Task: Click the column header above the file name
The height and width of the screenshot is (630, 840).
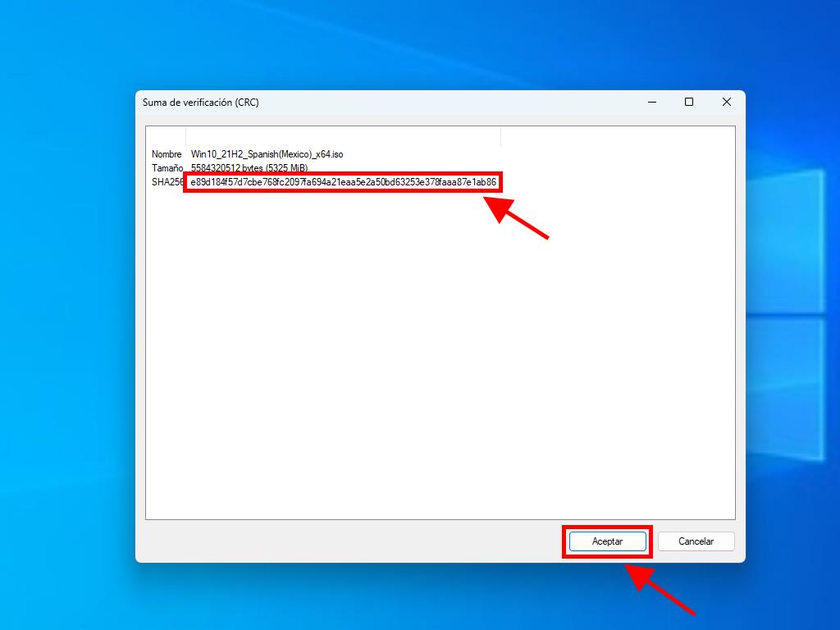Action: tap(343, 136)
